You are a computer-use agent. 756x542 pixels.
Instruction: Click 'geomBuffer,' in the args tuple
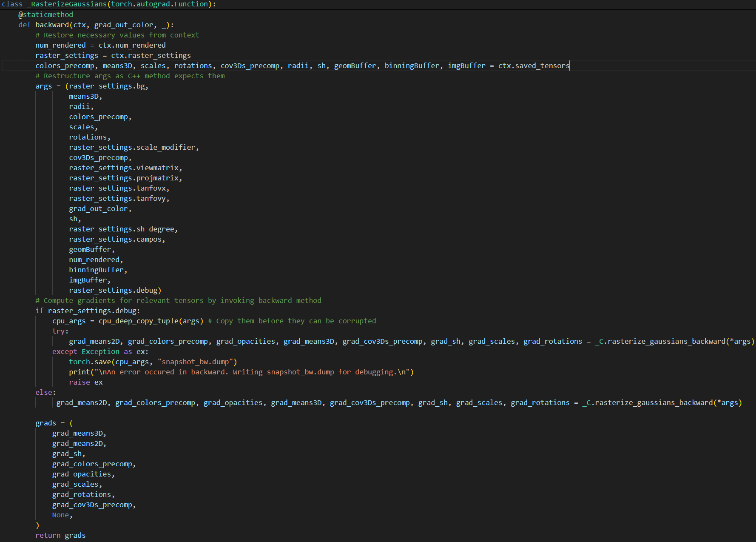[x=92, y=249]
